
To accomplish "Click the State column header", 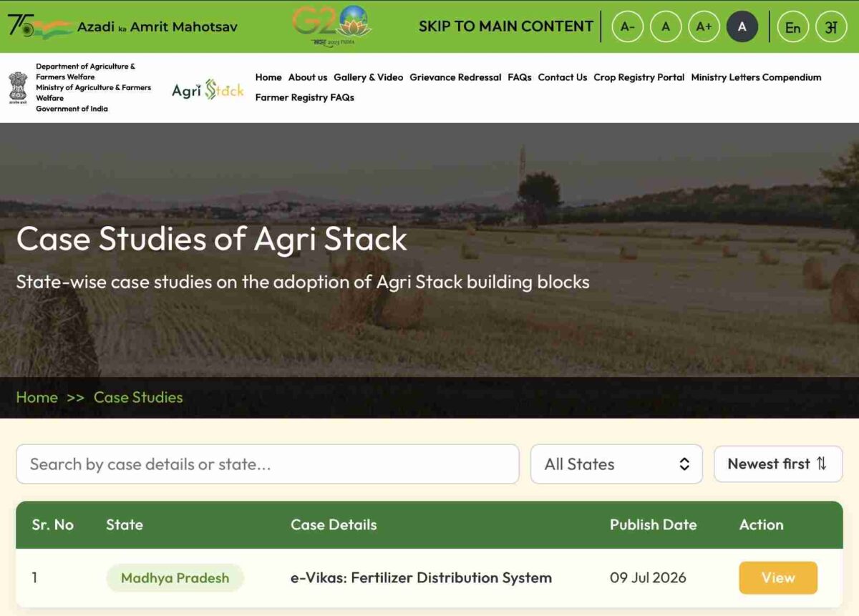I will click(x=125, y=524).
